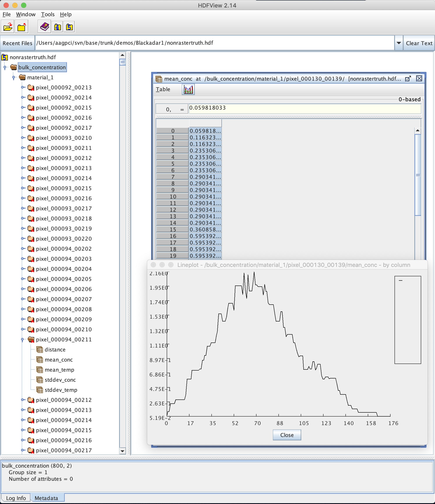Screen dimensions: 435x504
Task: Click the mean_conc dataset under pixel_000094_00211
Action: [58, 360]
